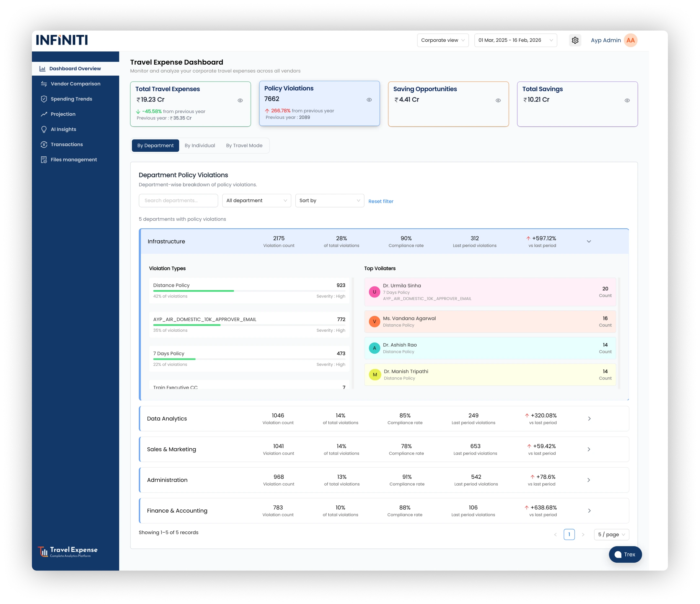Hide the Policy Violations value
Image resolution: width=700 pixels, height=604 pixels.
pyautogui.click(x=369, y=99)
